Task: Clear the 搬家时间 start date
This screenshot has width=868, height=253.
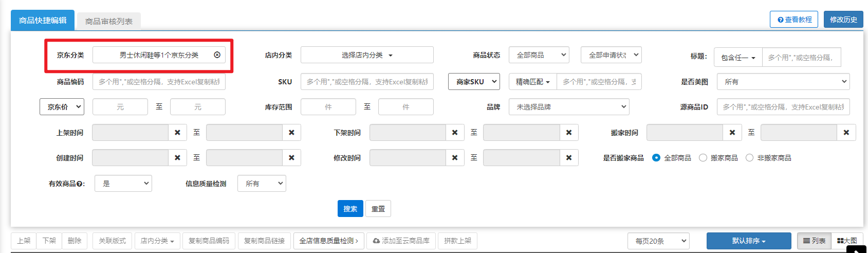Action: point(732,133)
